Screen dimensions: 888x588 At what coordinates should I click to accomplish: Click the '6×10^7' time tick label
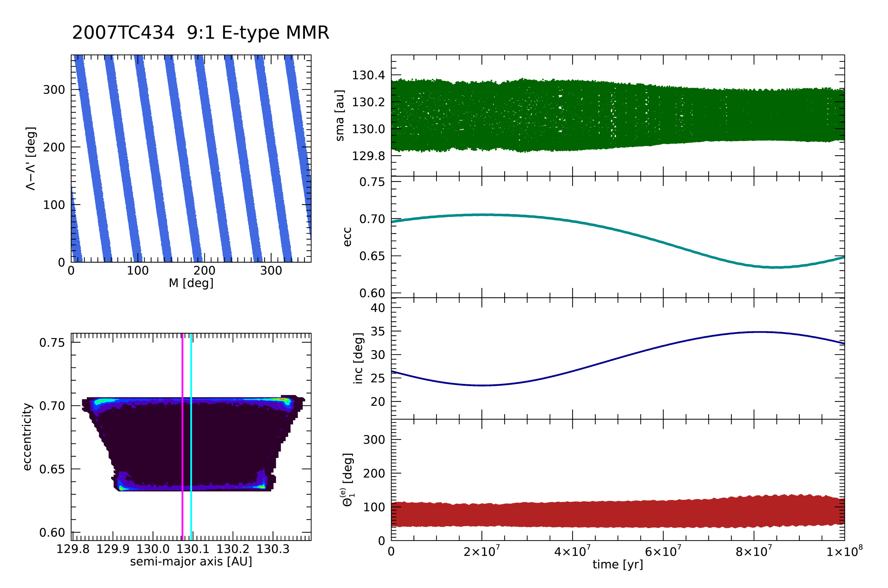(663, 551)
